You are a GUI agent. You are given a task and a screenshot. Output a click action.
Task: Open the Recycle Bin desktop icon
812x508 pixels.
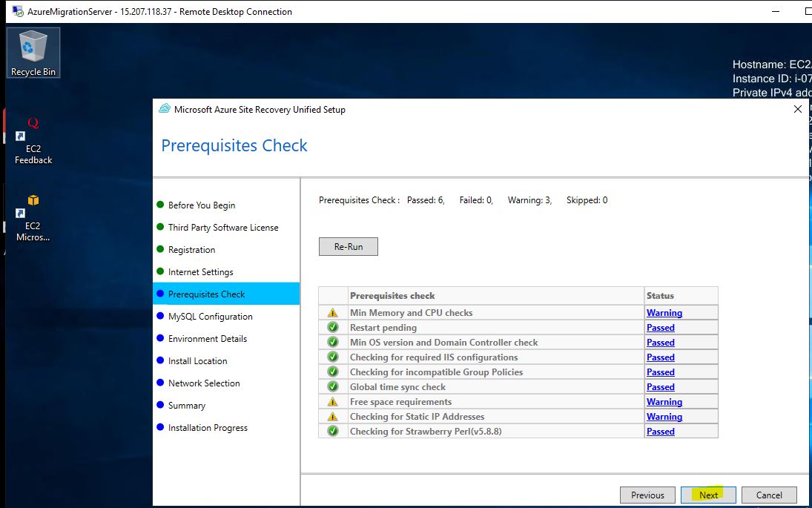(x=33, y=52)
